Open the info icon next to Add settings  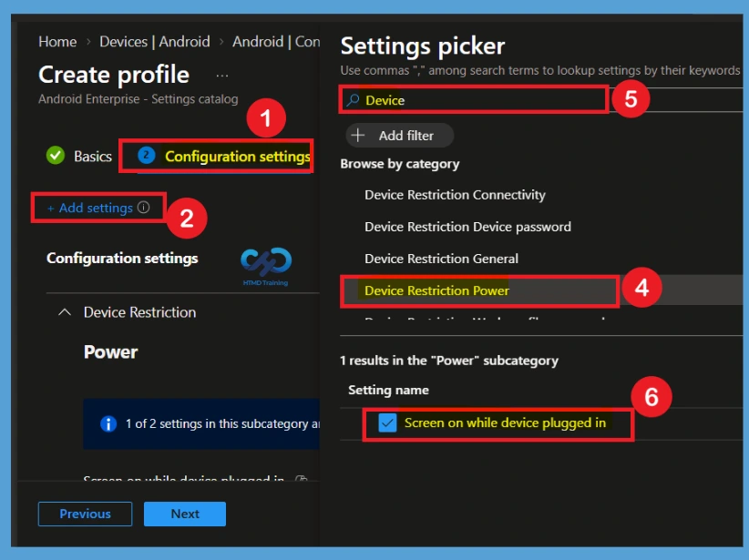click(143, 208)
